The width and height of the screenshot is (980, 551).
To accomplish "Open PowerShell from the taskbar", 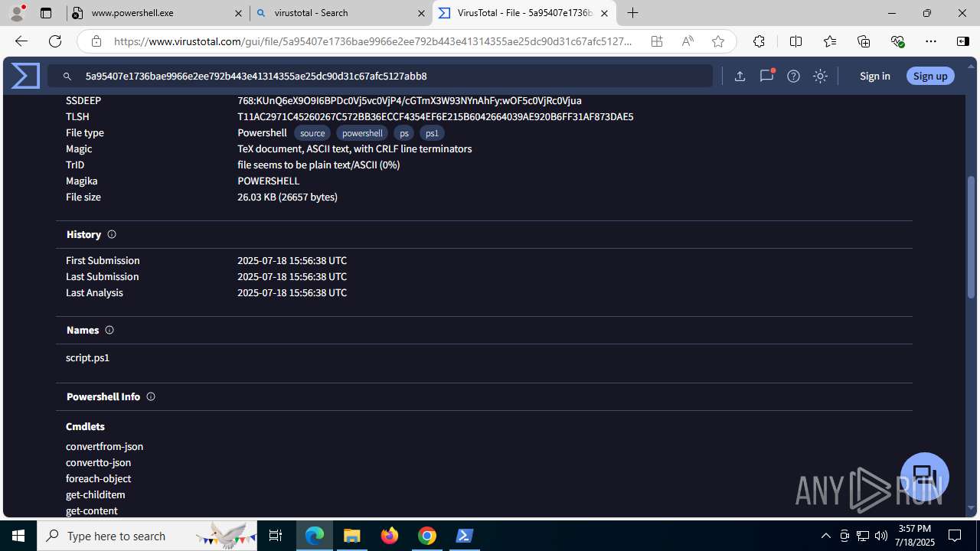I will click(465, 536).
